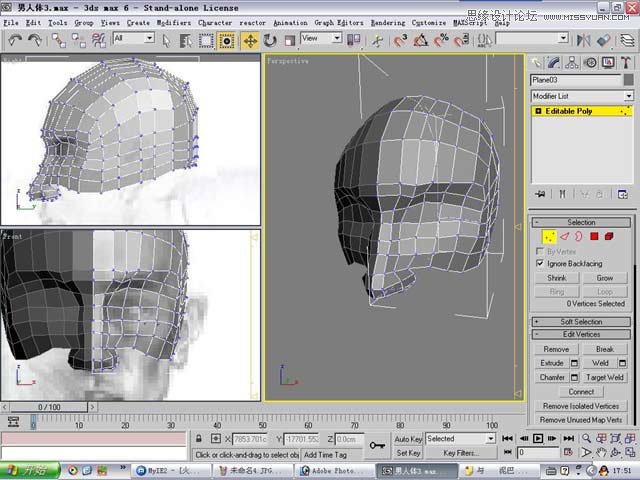Click Configure Modifier Sets icon
The image size is (640, 480).
tap(623, 194)
